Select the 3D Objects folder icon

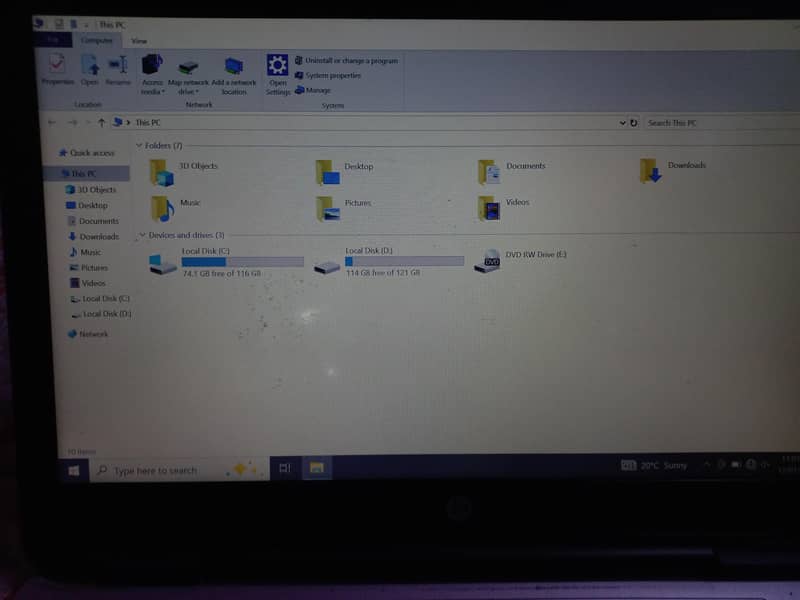pos(162,172)
